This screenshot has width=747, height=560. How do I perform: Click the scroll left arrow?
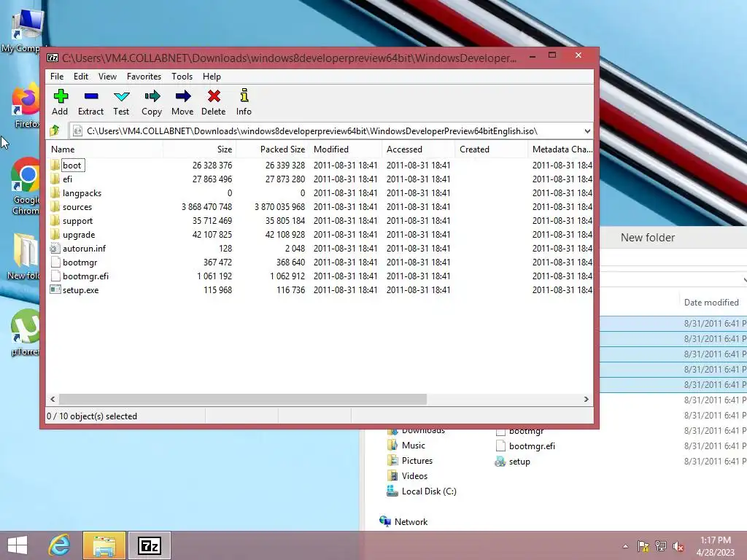tap(53, 399)
